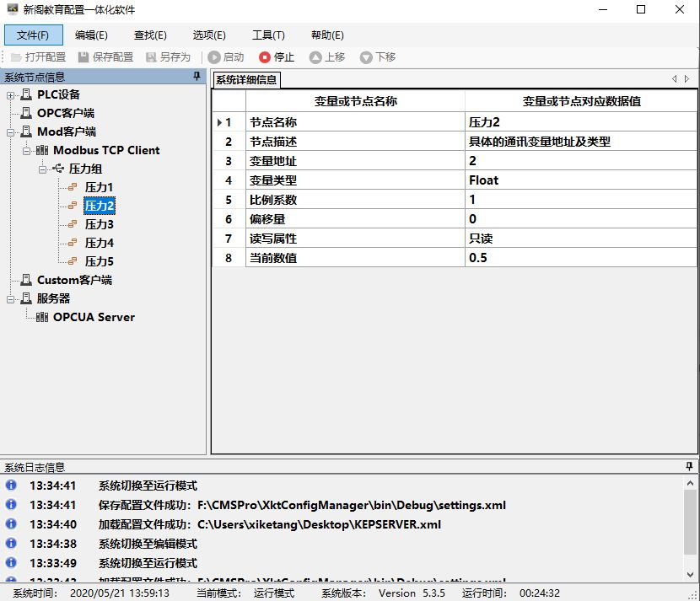
Task: Click the 当前数值 cell showing 0.5
Action: point(580,258)
